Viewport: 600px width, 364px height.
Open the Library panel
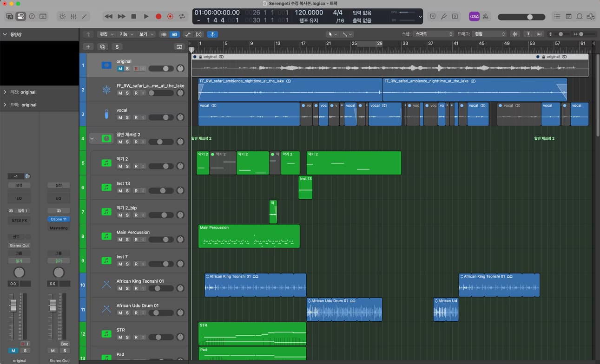point(10,16)
